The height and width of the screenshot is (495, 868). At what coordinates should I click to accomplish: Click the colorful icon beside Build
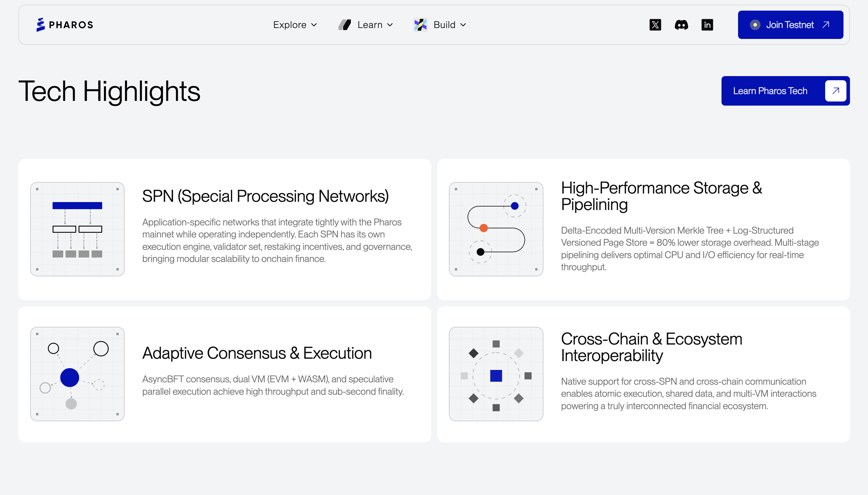point(421,25)
